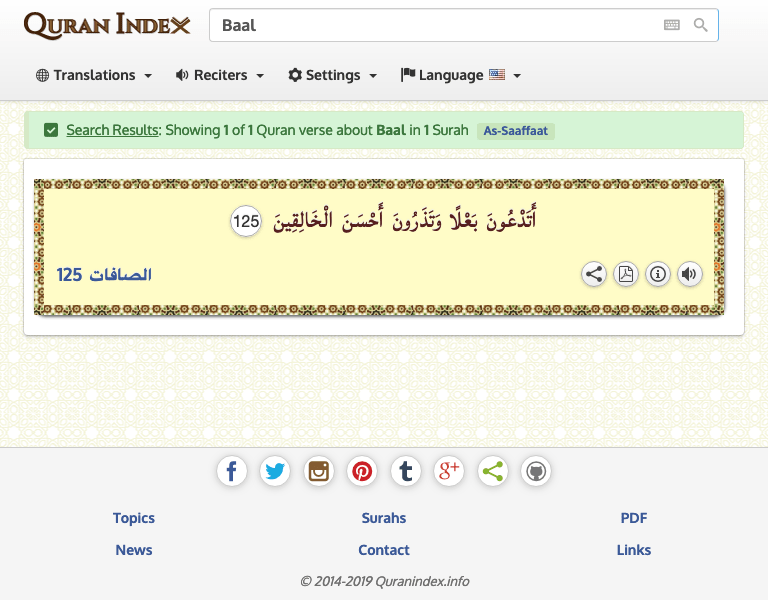Viewport: 768px width, 600px height.
Task: Open the verse PDF icon
Action: (x=626, y=274)
